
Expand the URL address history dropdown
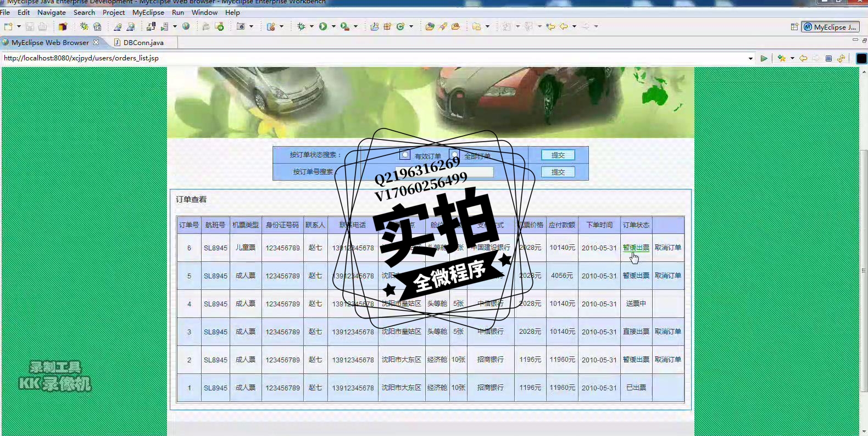tap(750, 58)
